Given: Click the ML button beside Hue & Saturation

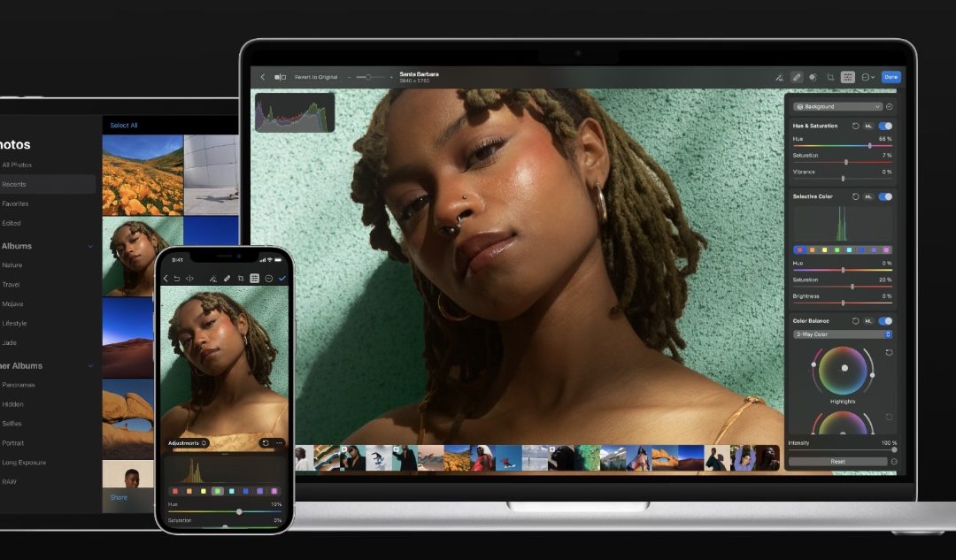Looking at the screenshot, I should pyautogui.click(x=868, y=127).
